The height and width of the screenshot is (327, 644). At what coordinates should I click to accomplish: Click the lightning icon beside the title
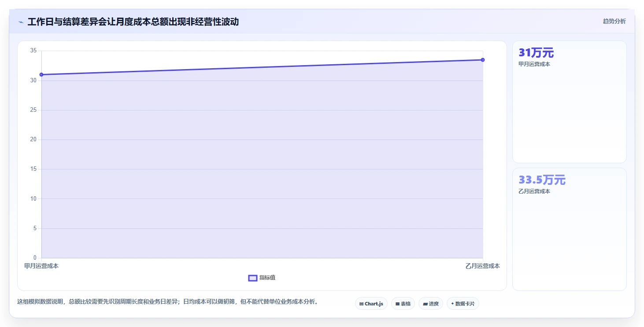point(21,22)
